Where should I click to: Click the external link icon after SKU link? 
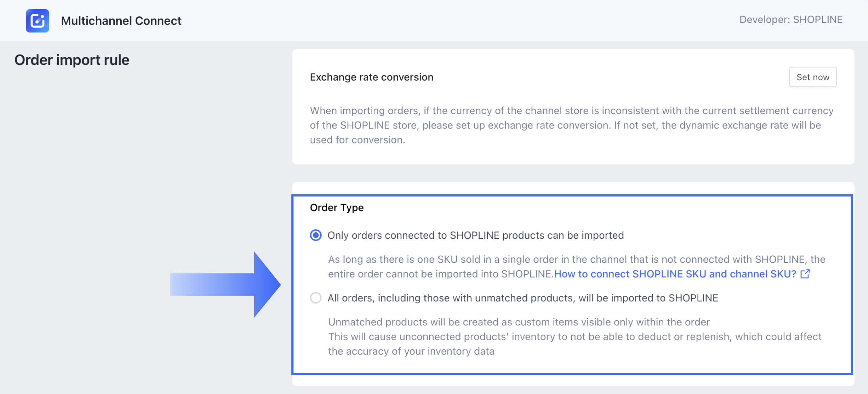click(x=805, y=274)
